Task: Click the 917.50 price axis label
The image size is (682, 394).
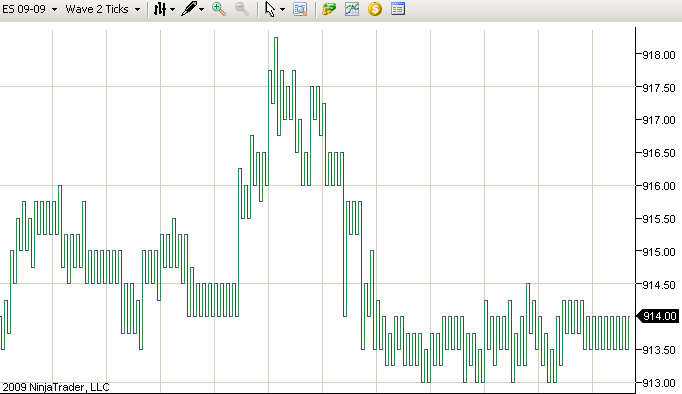Action: pyautogui.click(x=659, y=88)
